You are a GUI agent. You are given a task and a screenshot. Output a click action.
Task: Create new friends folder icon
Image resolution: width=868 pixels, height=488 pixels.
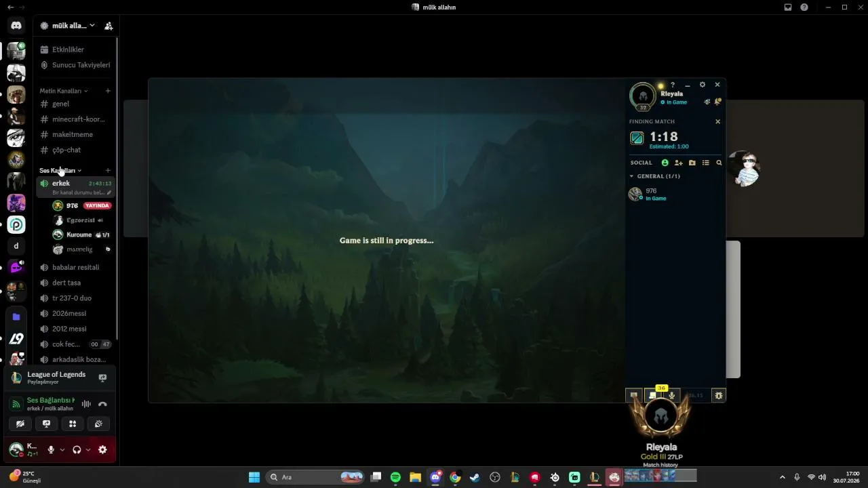pyautogui.click(x=692, y=163)
